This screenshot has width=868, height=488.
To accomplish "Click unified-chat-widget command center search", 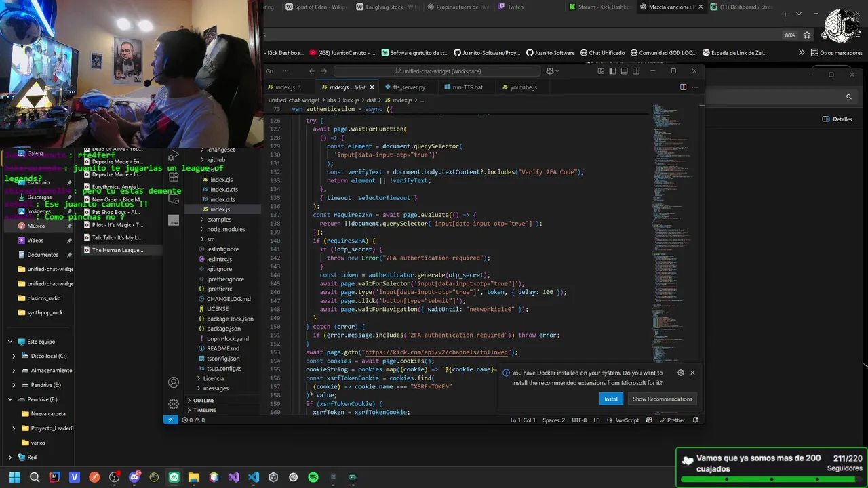I will point(437,71).
